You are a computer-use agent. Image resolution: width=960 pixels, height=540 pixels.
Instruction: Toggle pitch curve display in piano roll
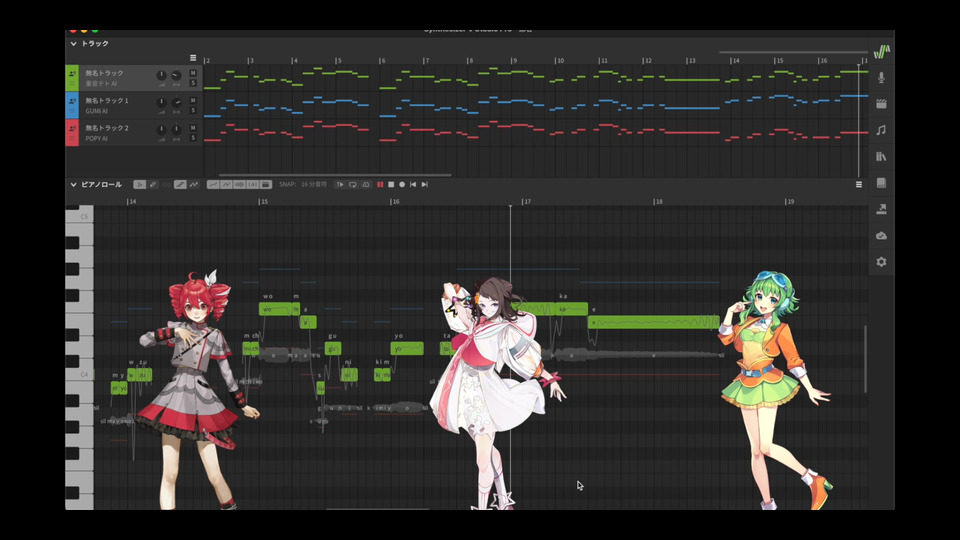212,184
